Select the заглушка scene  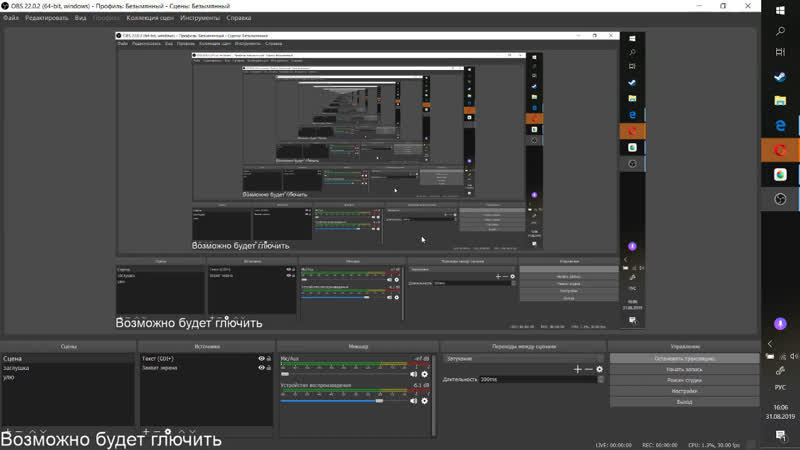click(68, 368)
